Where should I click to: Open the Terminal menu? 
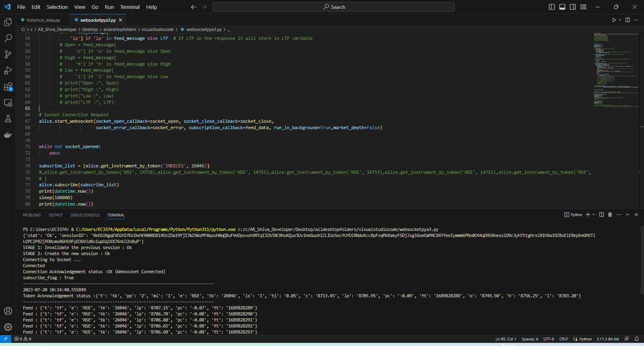click(130, 7)
